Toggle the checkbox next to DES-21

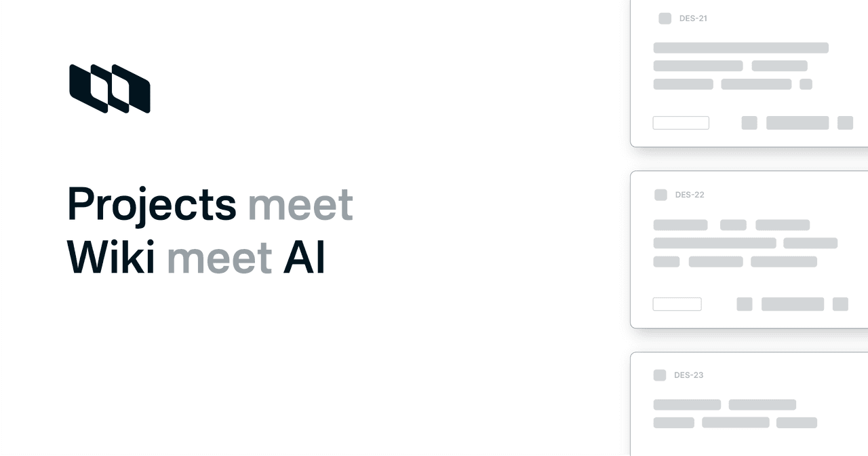tap(665, 18)
